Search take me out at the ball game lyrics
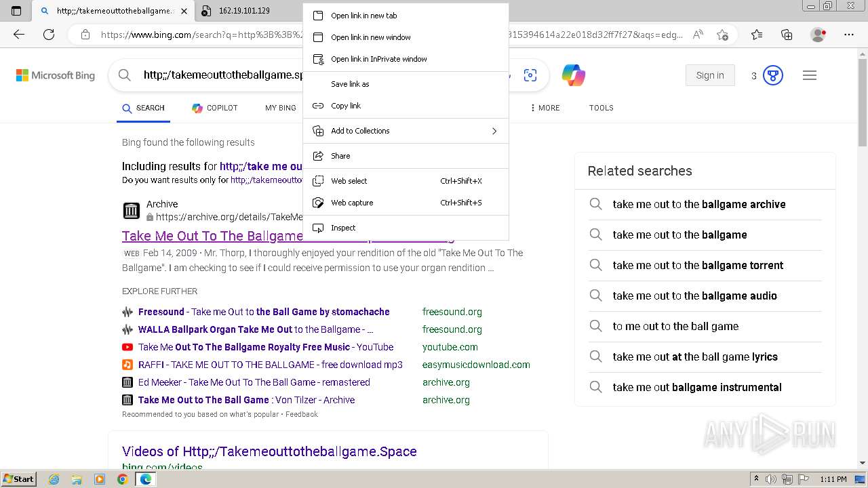868x488 pixels. click(695, 357)
